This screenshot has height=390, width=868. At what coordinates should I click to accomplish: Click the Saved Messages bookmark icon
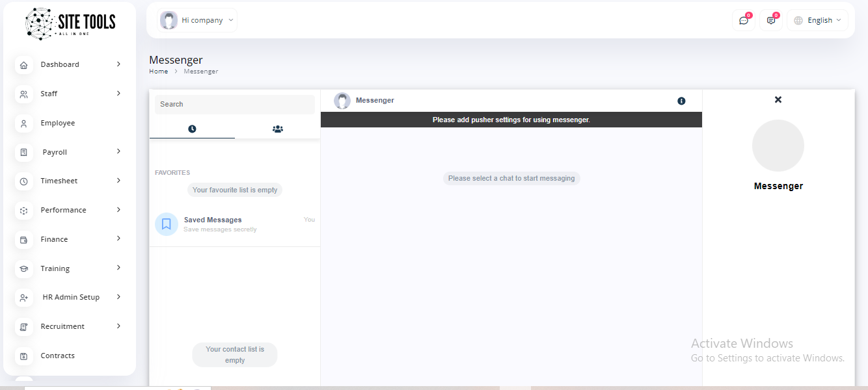pos(167,224)
